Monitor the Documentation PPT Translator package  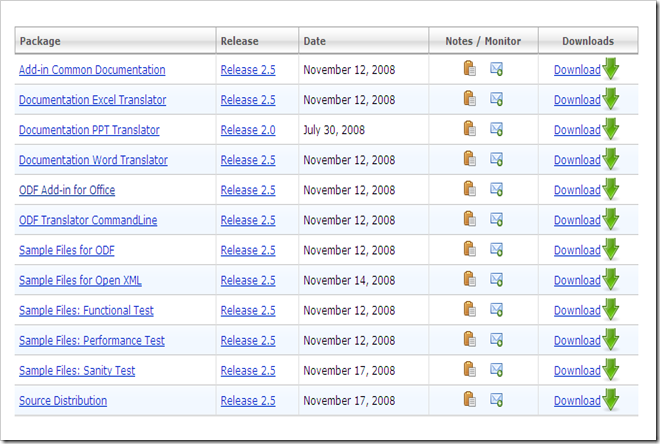click(x=496, y=129)
